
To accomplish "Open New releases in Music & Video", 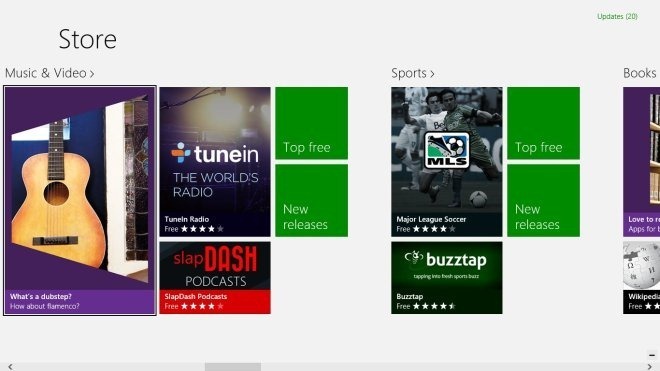I will pyautogui.click(x=311, y=200).
